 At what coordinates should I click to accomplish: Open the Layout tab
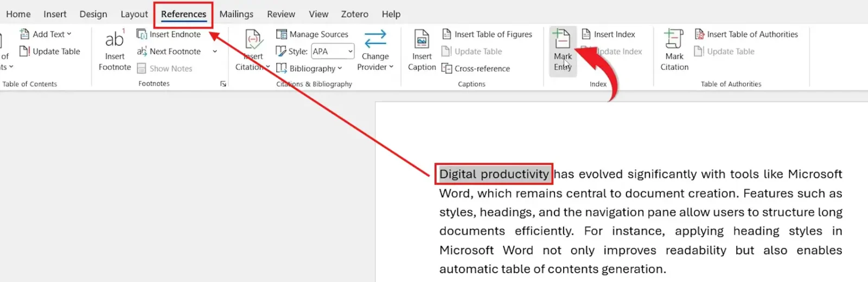pos(134,14)
